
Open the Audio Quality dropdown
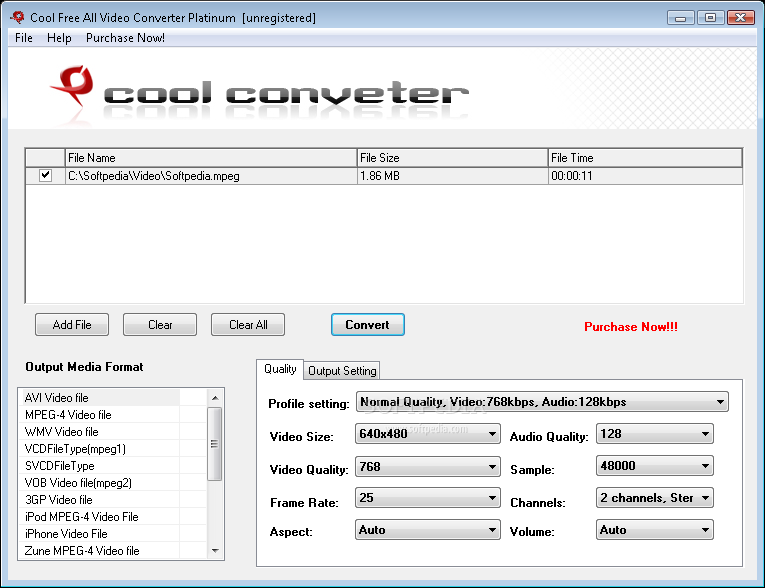655,433
